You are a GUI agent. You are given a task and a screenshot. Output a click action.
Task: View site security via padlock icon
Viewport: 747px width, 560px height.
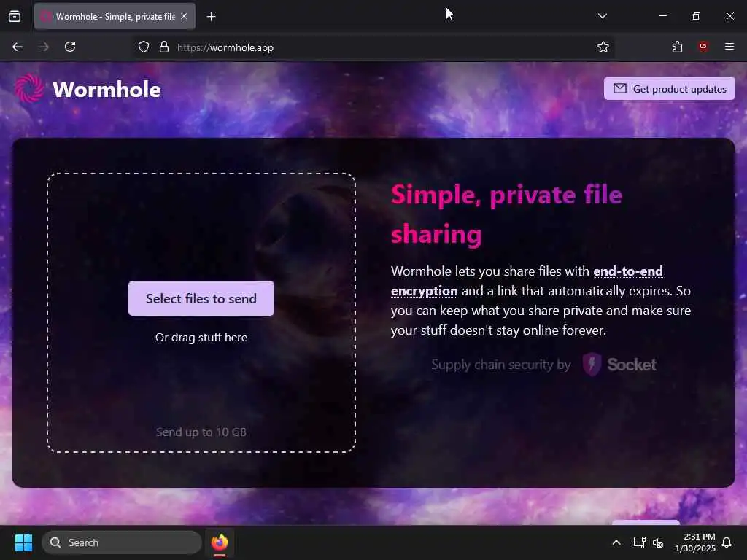click(x=164, y=47)
